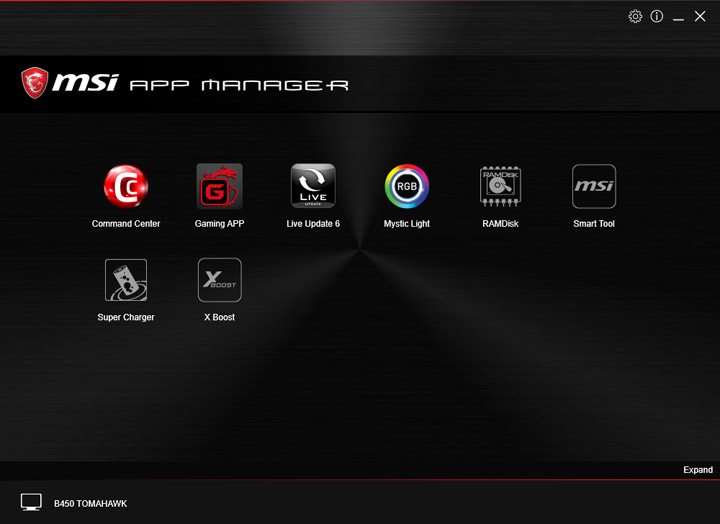720x524 pixels.
Task: Click the "X Boost" label text
Action: pyautogui.click(x=219, y=317)
